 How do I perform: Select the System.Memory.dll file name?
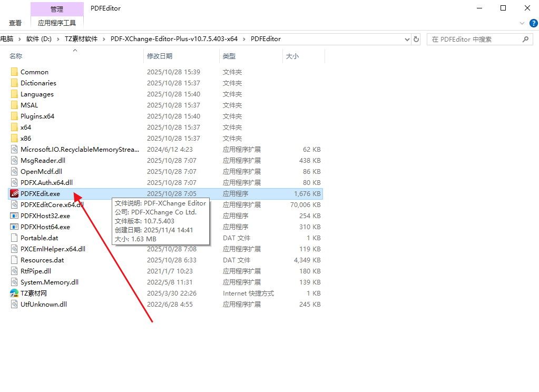49,282
